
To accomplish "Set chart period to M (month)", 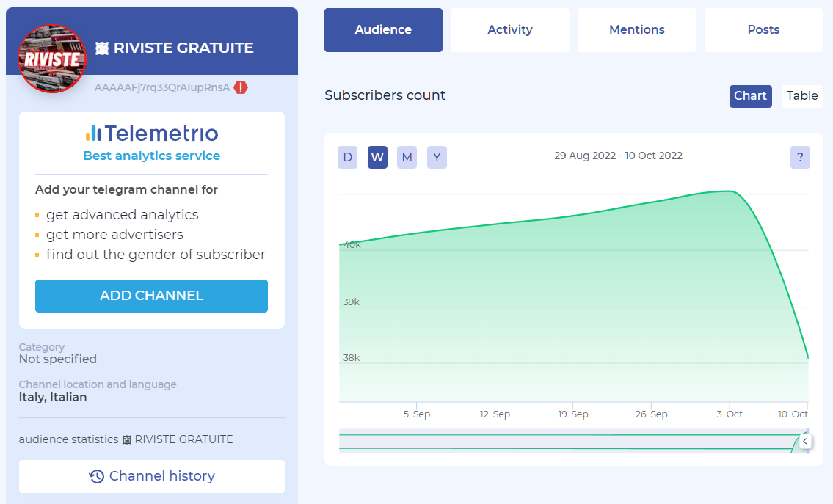I will tap(407, 157).
